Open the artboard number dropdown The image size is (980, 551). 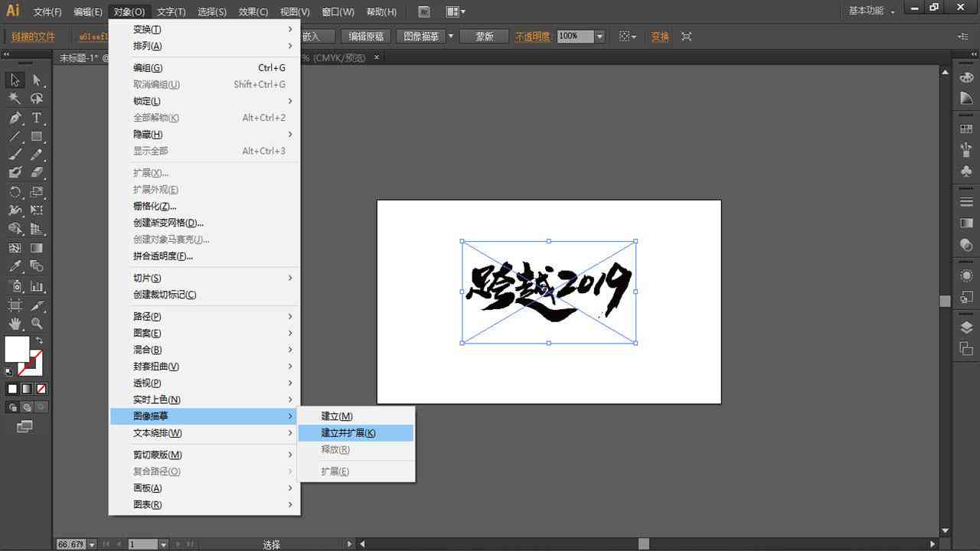(163, 544)
